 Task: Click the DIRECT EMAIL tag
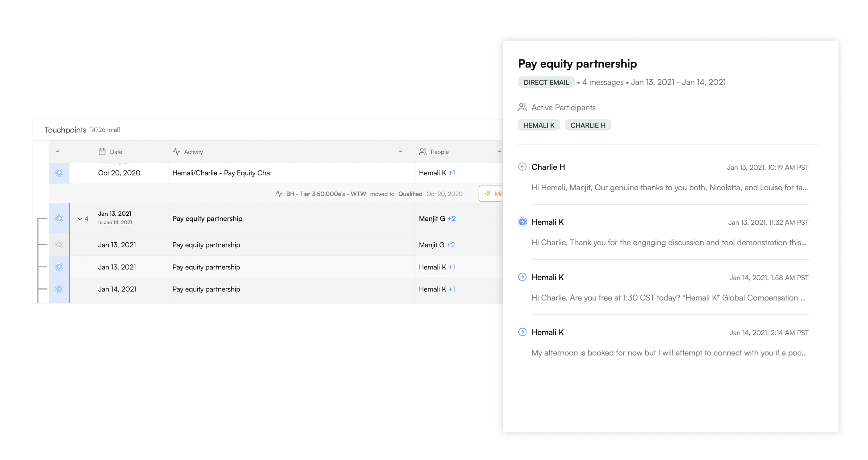(546, 82)
